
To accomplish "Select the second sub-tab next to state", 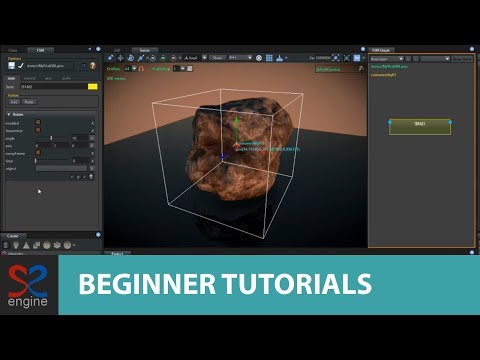I will [30, 78].
